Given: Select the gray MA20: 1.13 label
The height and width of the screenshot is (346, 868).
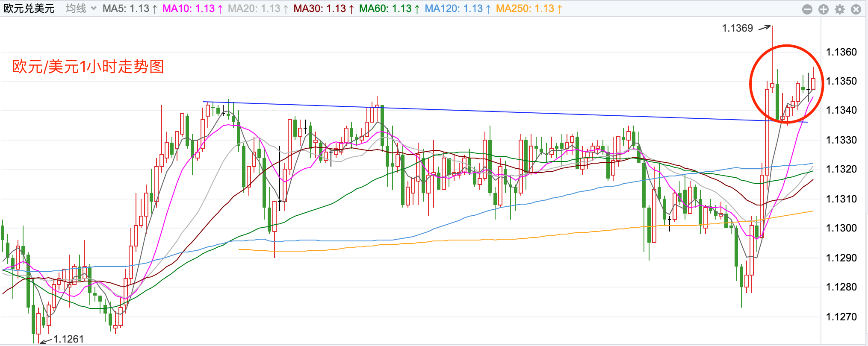Looking at the screenshot, I should coord(258,9).
